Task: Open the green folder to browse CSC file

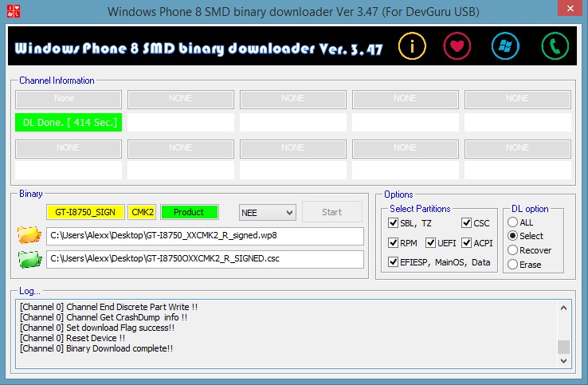Action: [x=29, y=259]
